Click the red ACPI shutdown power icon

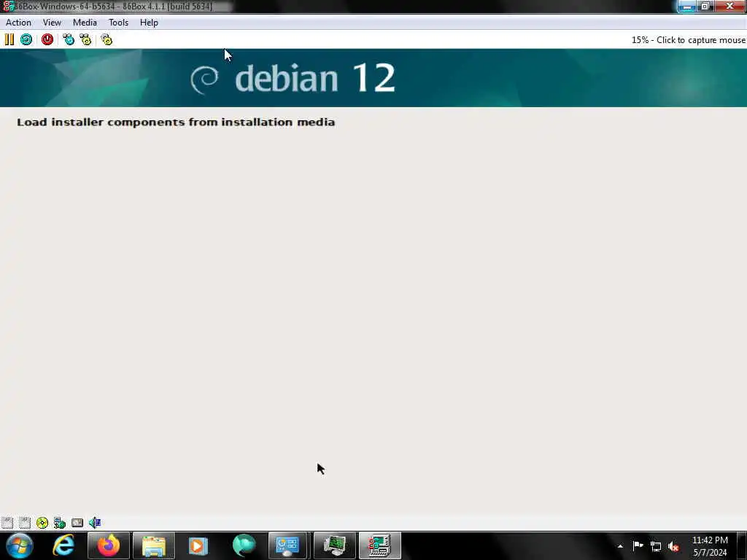tap(47, 39)
